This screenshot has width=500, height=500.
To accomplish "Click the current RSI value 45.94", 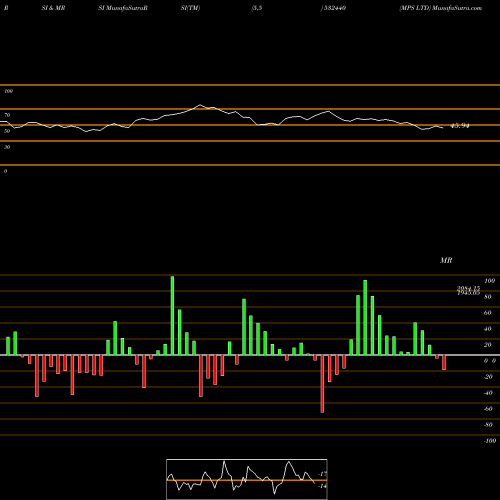I will click(x=460, y=126).
